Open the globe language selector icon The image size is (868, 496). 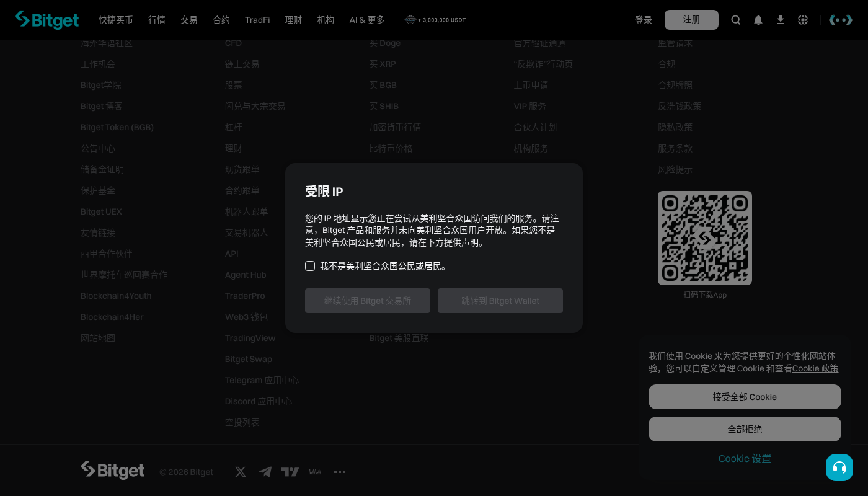[803, 20]
